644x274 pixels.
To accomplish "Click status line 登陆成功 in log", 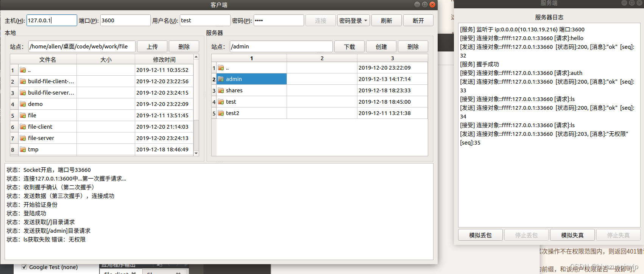I will point(27,213).
